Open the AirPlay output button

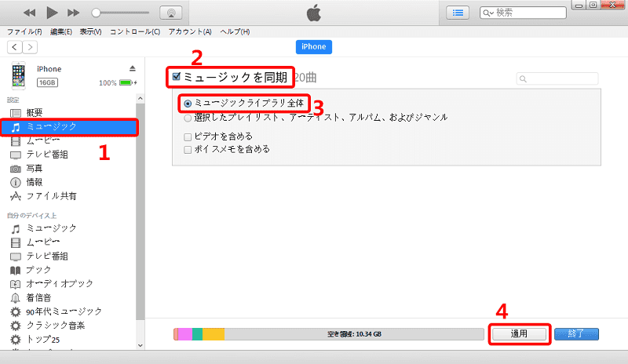(171, 13)
